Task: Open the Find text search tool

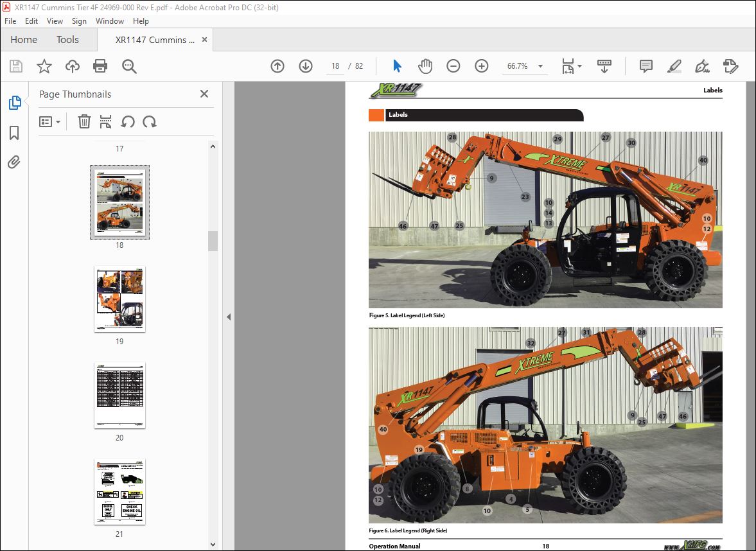Action: [129, 66]
